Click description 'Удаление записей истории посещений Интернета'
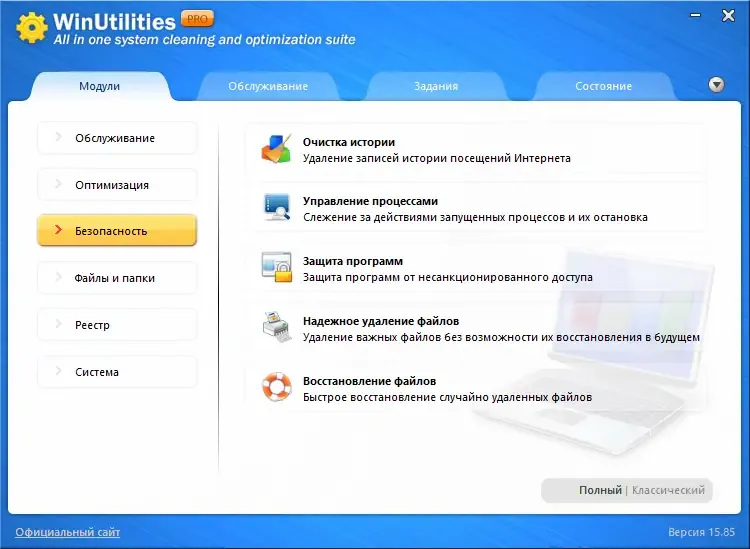This screenshot has width=750, height=549. [437, 158]
